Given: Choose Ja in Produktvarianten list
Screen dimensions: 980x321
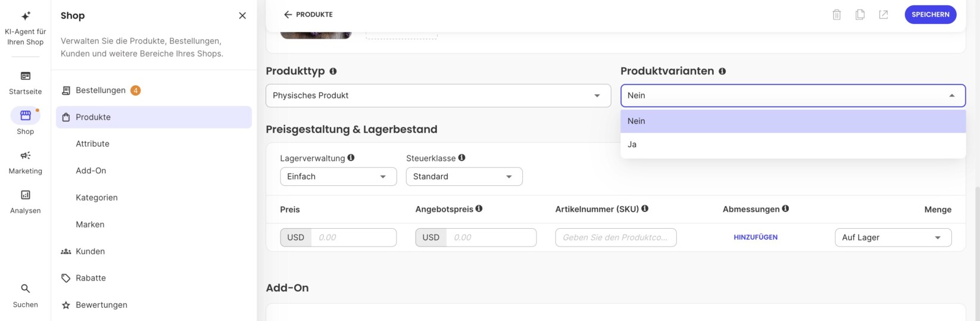Looking at the screenshot, I should click(x=793, y=144).
